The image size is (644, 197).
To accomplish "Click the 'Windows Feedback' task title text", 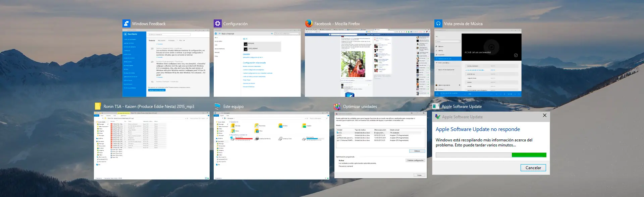I will (149, 24).
